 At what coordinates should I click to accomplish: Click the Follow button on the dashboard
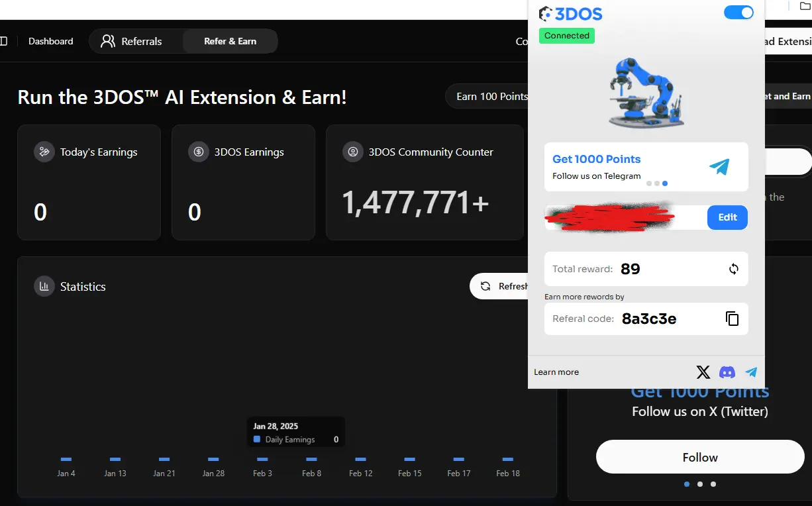coord(700,457)
